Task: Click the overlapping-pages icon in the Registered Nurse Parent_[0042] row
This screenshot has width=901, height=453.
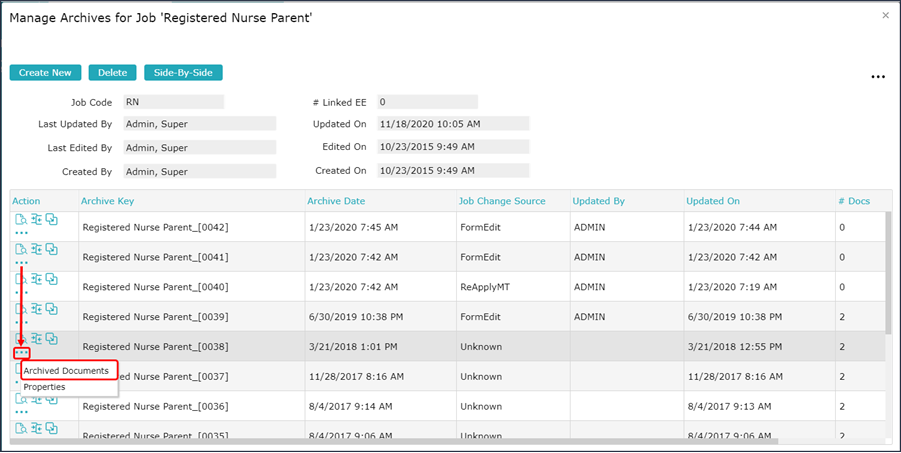Action: click(51, 219)
